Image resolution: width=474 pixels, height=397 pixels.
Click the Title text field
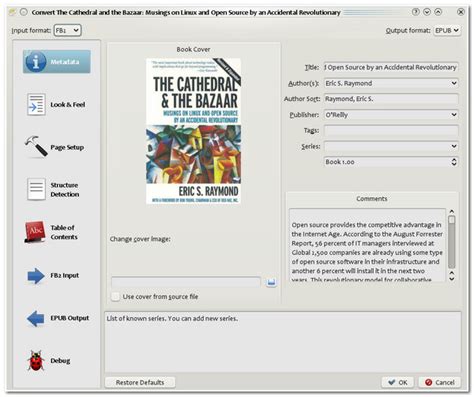pyautogui.click(x=391, y=67)
